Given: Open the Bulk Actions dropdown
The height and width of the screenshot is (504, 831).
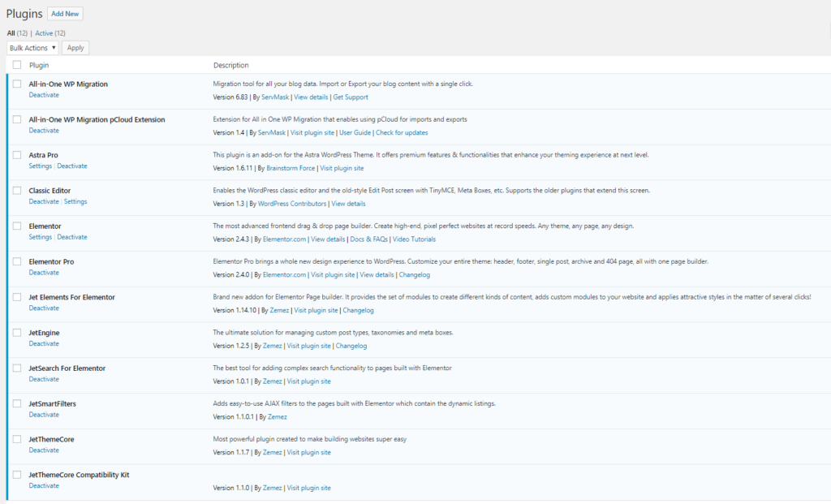Looking at the screenshot, I should [x=32, y=48].
